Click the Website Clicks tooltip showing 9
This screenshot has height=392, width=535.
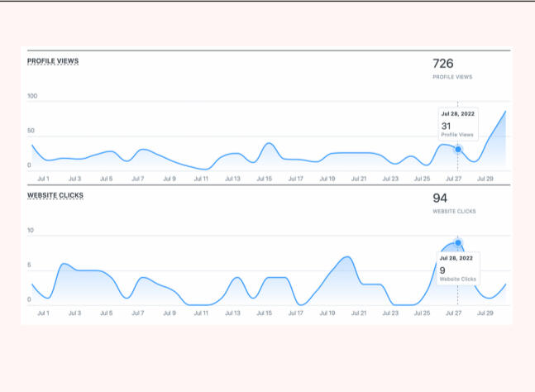pyautogui.click(x=457, y=268)
